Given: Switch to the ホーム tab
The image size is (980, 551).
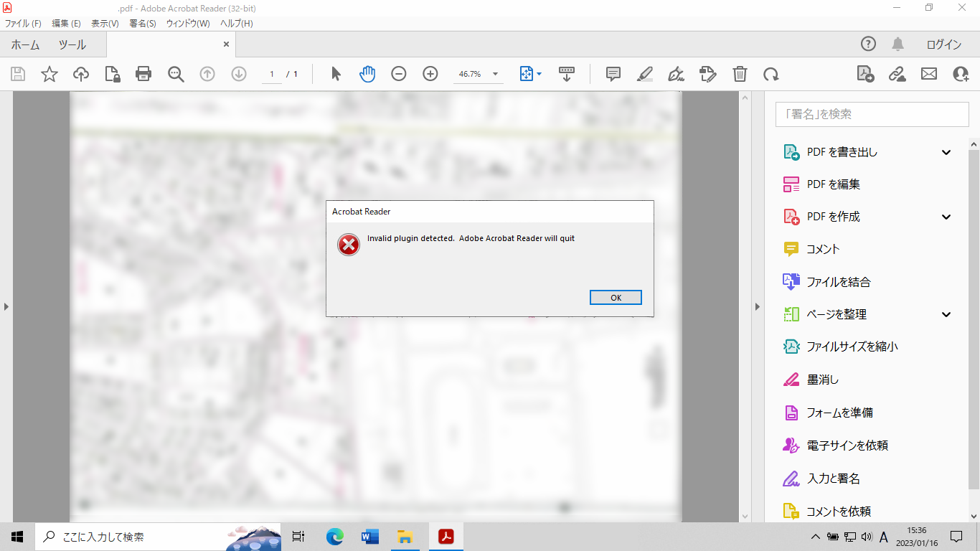Looking at the screenshot, I should coord(25,44).
